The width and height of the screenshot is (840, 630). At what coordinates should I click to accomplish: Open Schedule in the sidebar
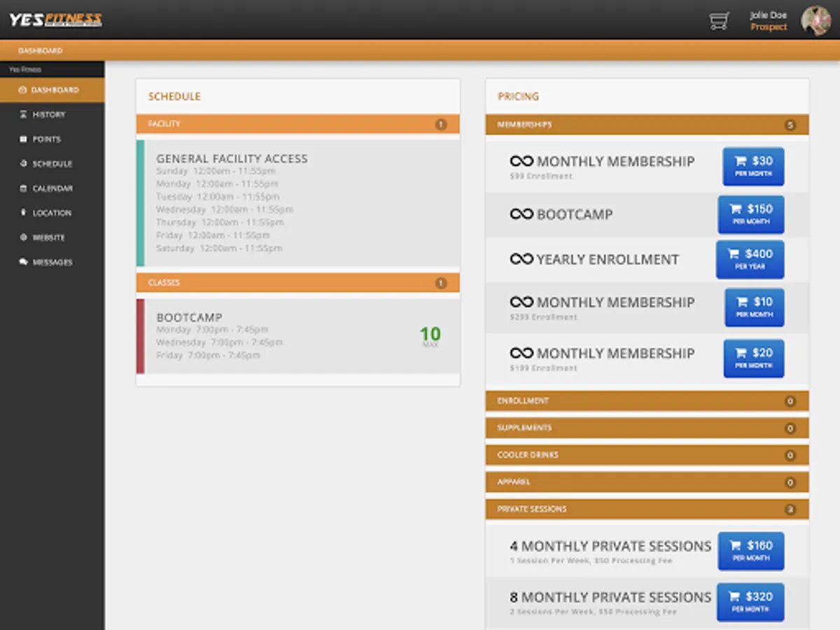[x=52, y=164]
